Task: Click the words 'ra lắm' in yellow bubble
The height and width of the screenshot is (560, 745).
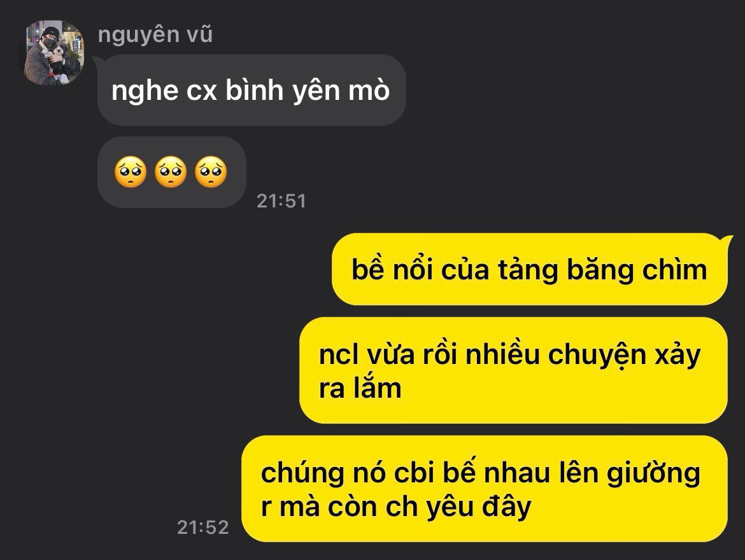Action: click(x=360, y=388)
